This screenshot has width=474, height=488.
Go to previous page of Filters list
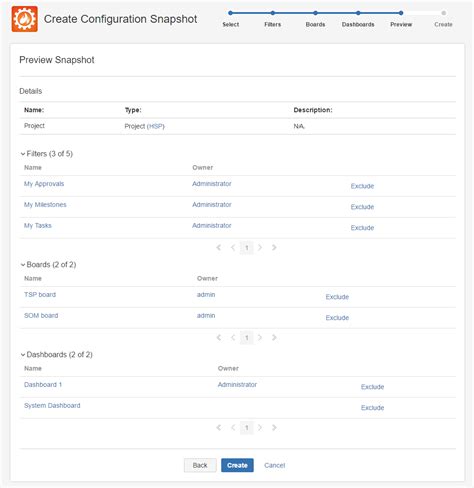coord(233,247)
